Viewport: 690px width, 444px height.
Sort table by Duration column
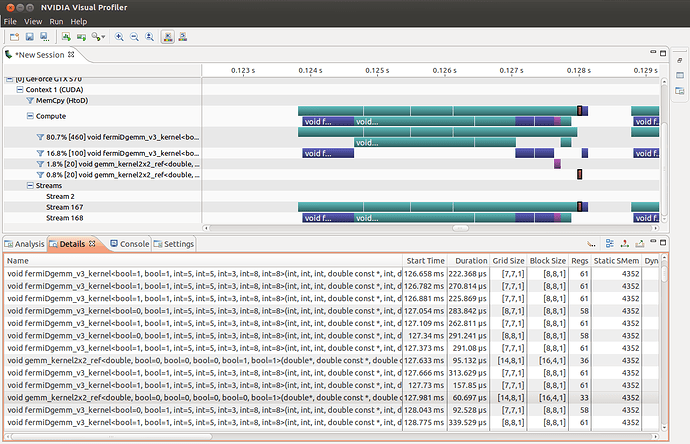pos(468,261)
